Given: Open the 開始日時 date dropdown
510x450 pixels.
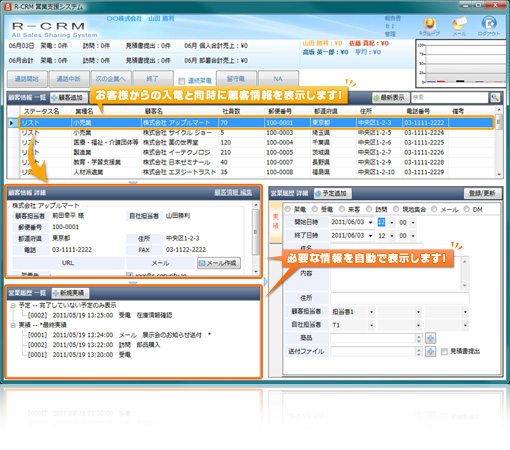Looking at the screenshot, I should point(371,222).
